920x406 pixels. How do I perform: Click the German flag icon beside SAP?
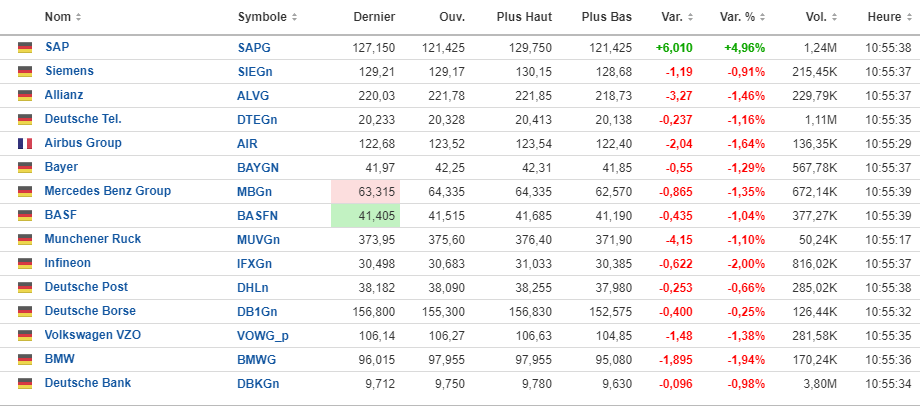(x=25, y=48)
